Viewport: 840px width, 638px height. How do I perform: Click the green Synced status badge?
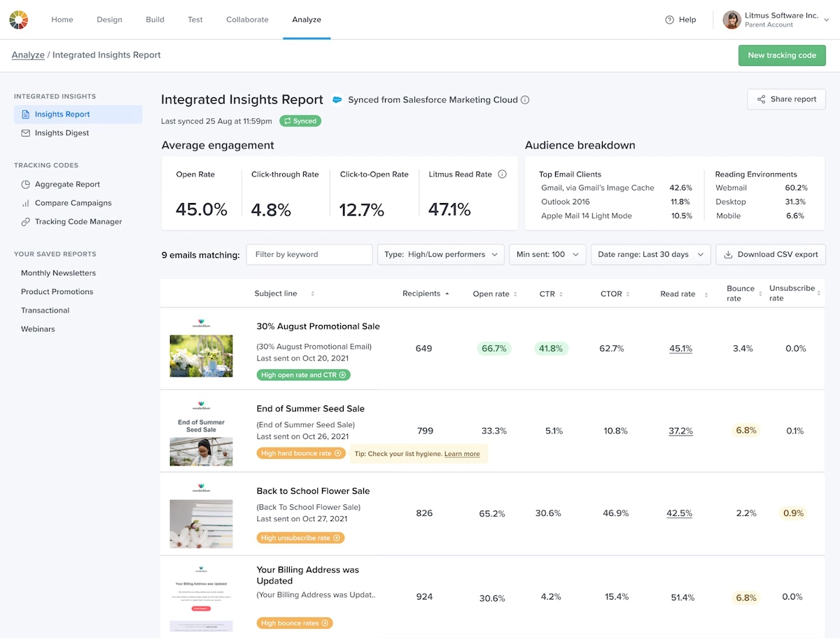pyautogui.click(x=300, y=121)
